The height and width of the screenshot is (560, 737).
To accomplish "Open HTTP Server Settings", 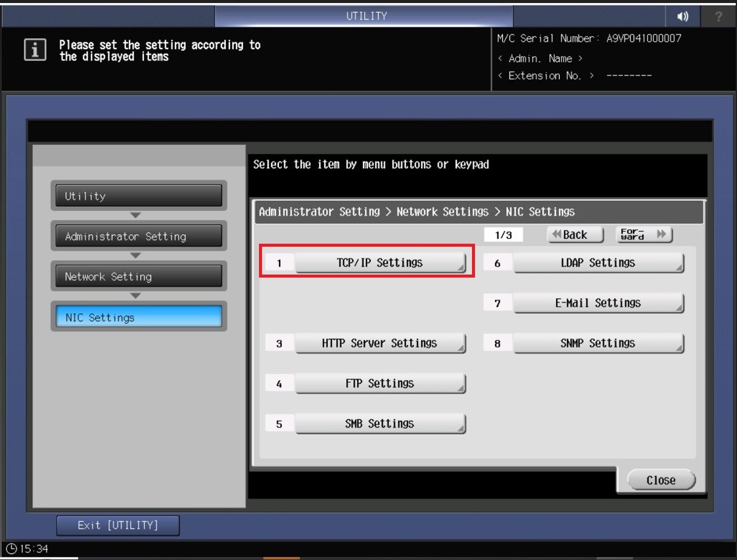I will pos(380,343).
